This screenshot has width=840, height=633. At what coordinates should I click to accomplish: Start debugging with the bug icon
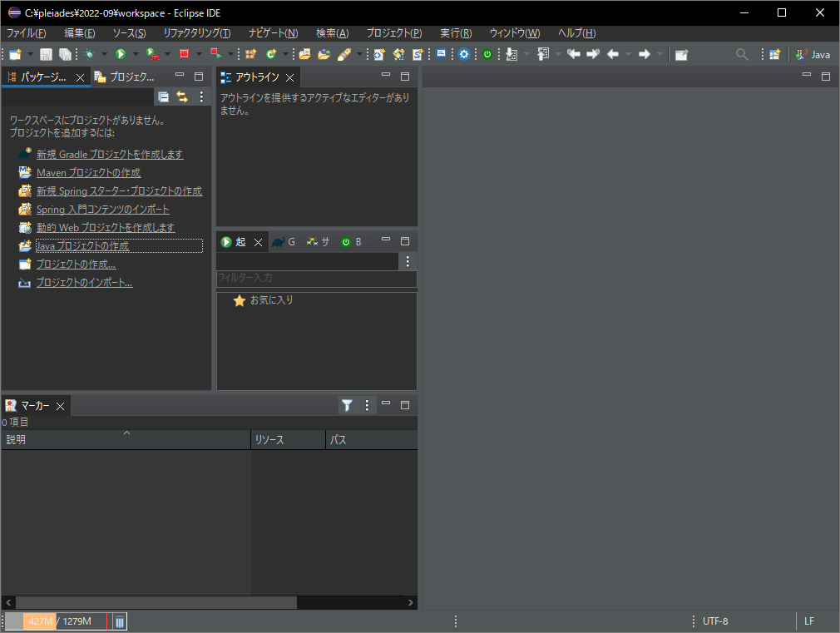[90, 54]
